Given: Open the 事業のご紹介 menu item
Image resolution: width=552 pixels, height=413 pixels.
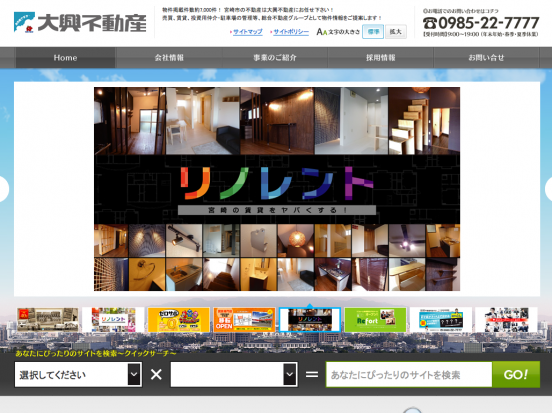Looking at the screenshot, I should click(275, 58).
